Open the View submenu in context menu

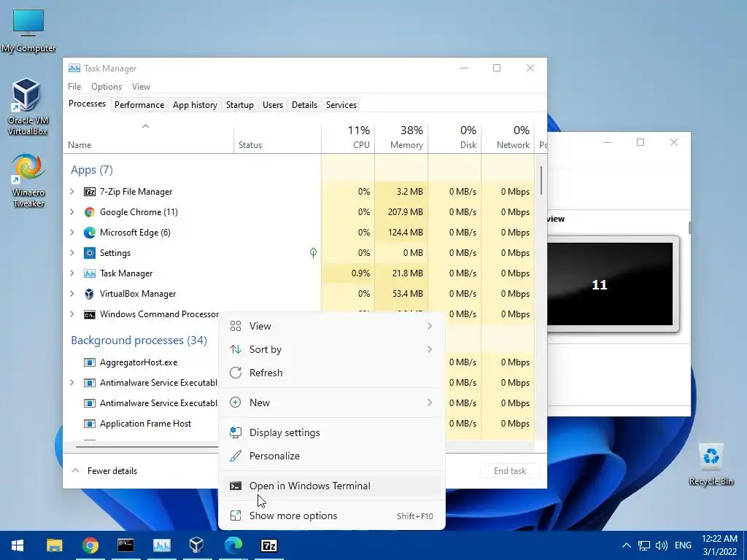pos(332,326)
